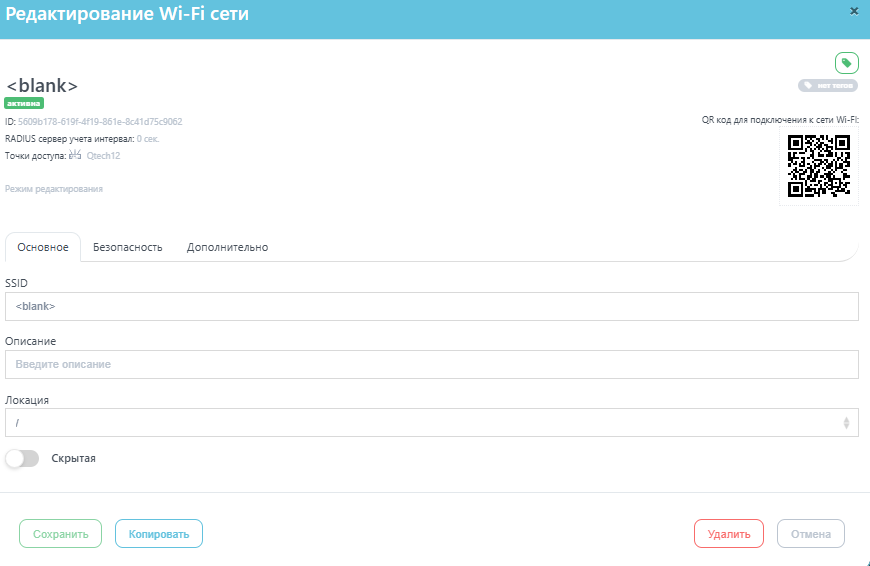This screenshot has height=566, width=870.
Task: Switch to the Основное tab
Action: point(43,247)
